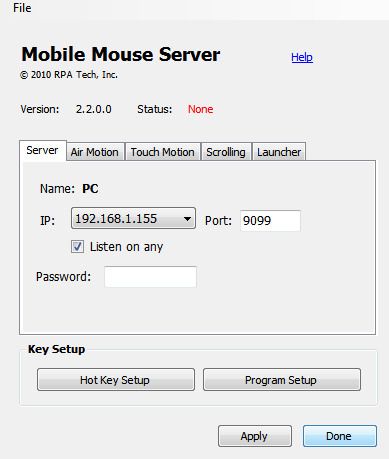
Task: Go to the Launcher tab
Action: point(279,152)
